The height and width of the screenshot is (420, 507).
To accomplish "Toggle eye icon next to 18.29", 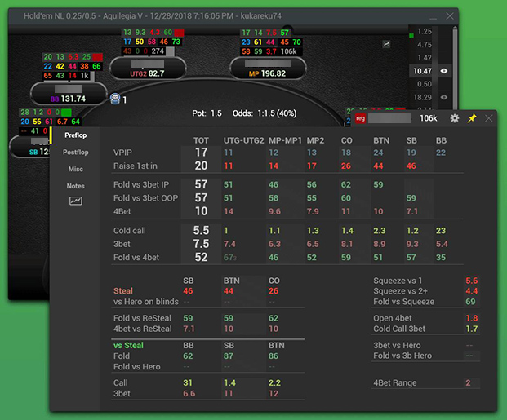I will pos(444,97).
